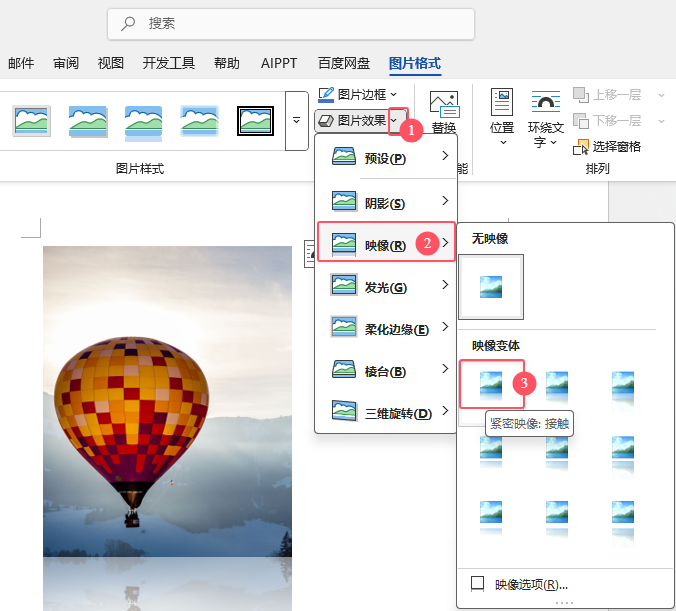
Task: Switch to the 图片格式 tab
Action: (x=415, y=63)
